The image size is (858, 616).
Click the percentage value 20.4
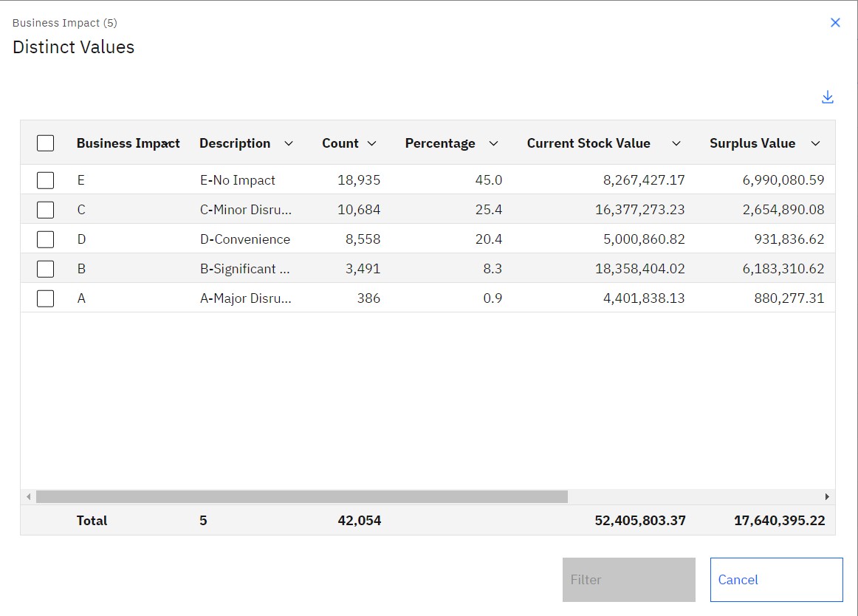489,239
